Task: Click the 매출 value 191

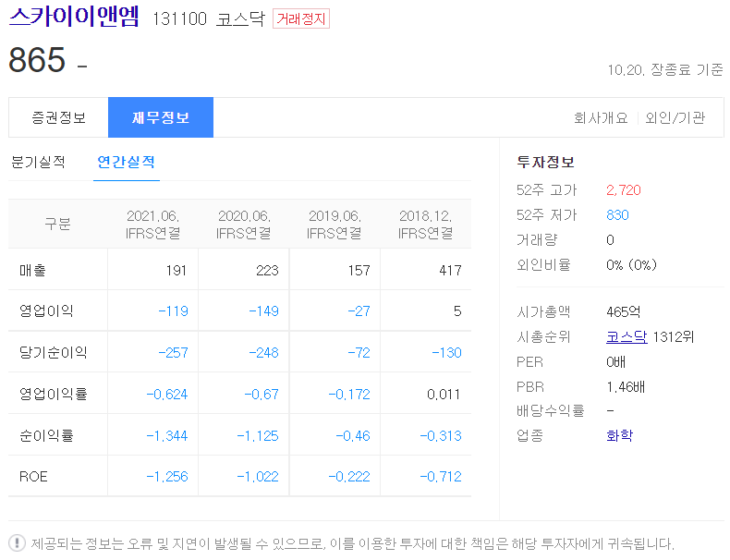Action: coord(176,271)
